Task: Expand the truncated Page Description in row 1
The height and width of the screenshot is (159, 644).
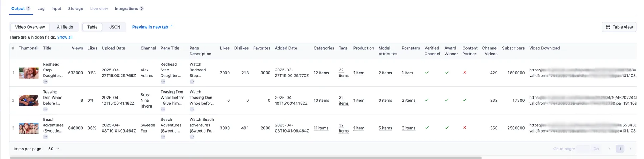Action: point(192,82)
